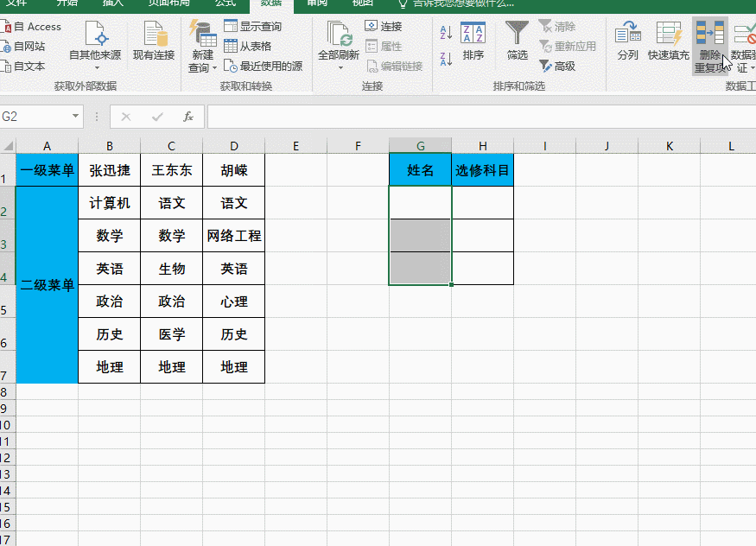Select column H header
This screenshot has width=756, height=546.
(x=483, y=146)
